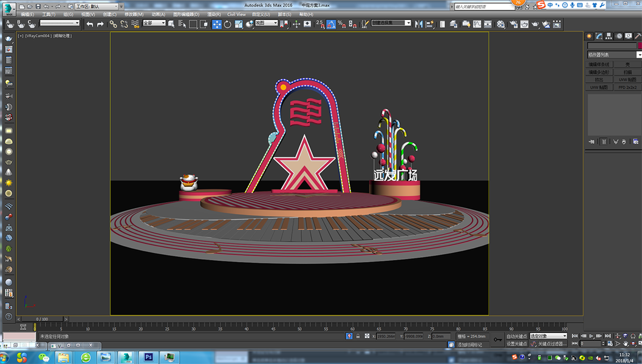Click the Rectangular Selection Region icon

tap(193, 24)
